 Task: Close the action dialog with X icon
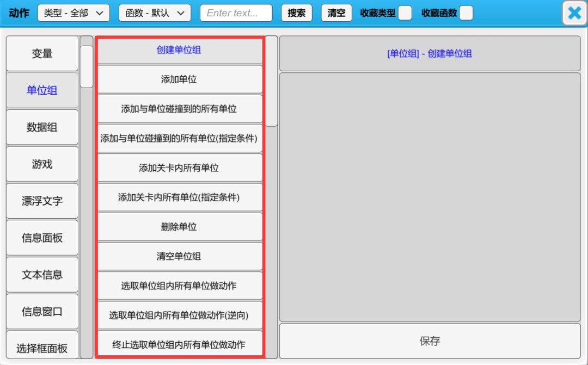coord(574,13)
